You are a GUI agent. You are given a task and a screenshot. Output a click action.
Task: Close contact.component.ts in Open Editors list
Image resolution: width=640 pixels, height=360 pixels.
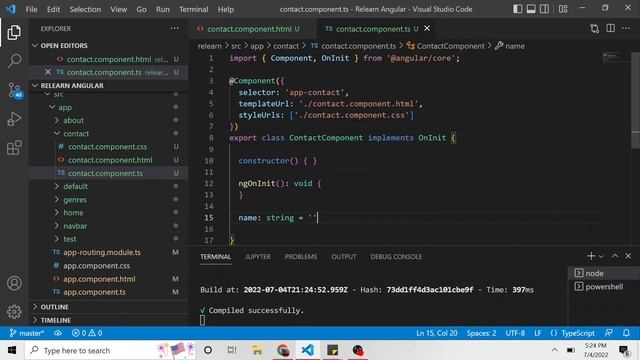(x=48, y=72)
